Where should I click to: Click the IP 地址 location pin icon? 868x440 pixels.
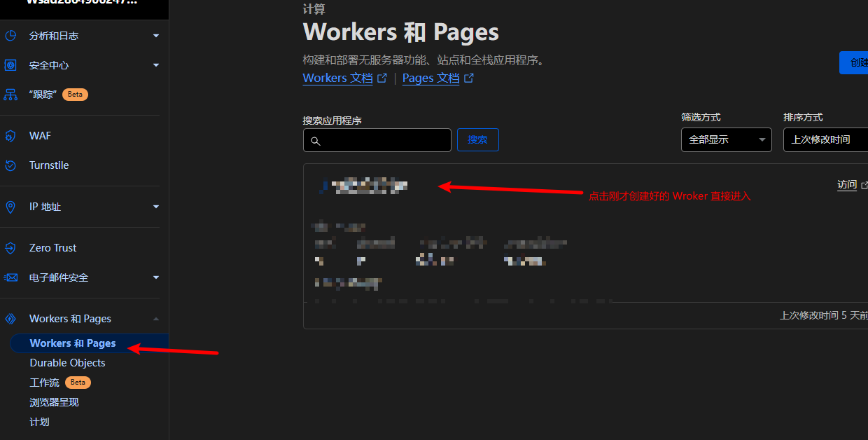coord(10,207)
